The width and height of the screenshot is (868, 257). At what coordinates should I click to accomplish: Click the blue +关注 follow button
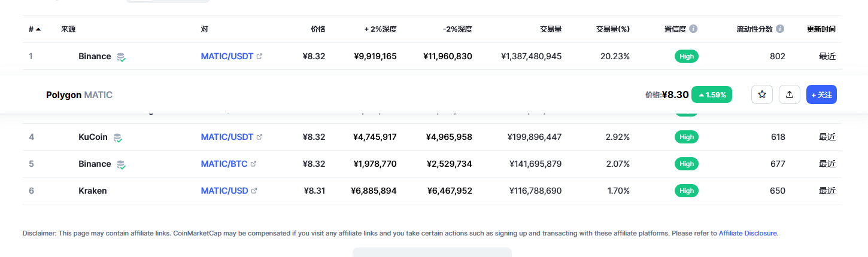(x=821, y=94)
